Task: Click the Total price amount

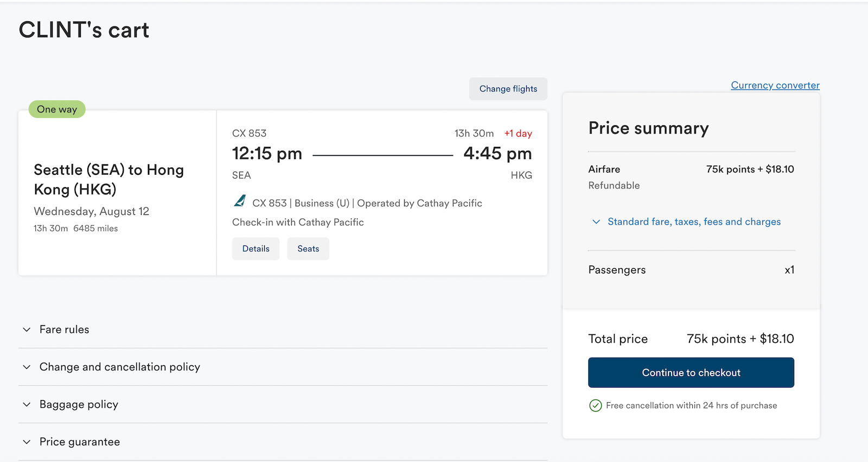Action: [740, 339]
